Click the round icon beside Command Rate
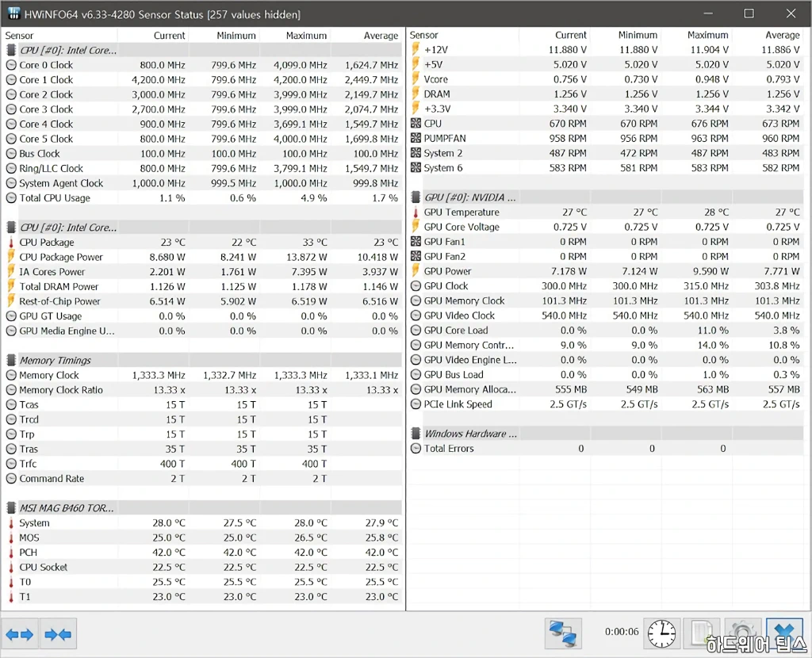 [x=11, y=479]
